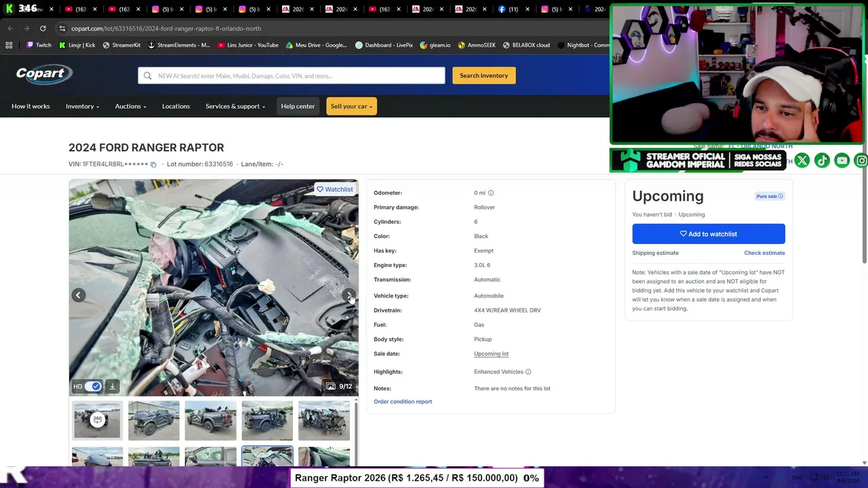Click the browser address bar URL
The height and width of the screenshot is (488, 868).
pos(166,28)
